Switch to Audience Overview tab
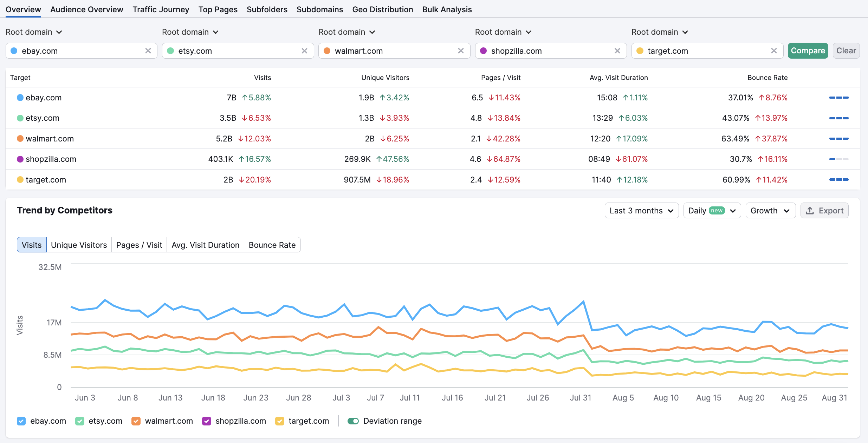This screenshot has width=868, height=443. [x=87, y=9]
